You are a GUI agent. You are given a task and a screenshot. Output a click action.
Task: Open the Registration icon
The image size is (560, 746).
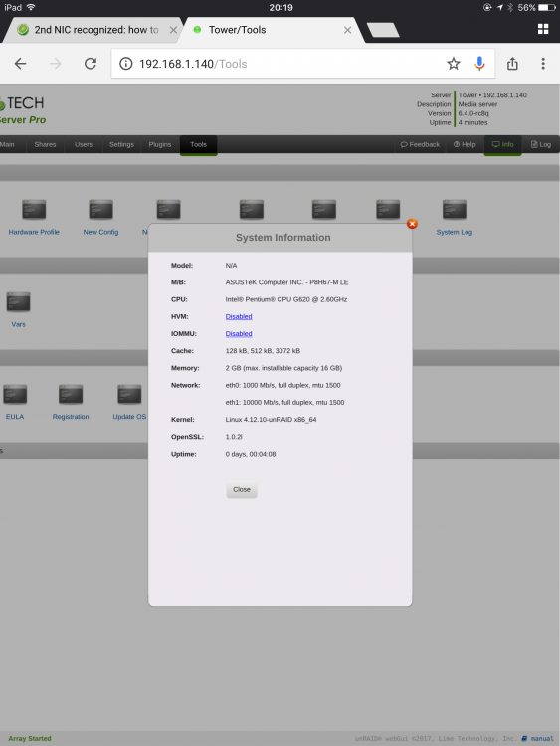coord(71,395)
